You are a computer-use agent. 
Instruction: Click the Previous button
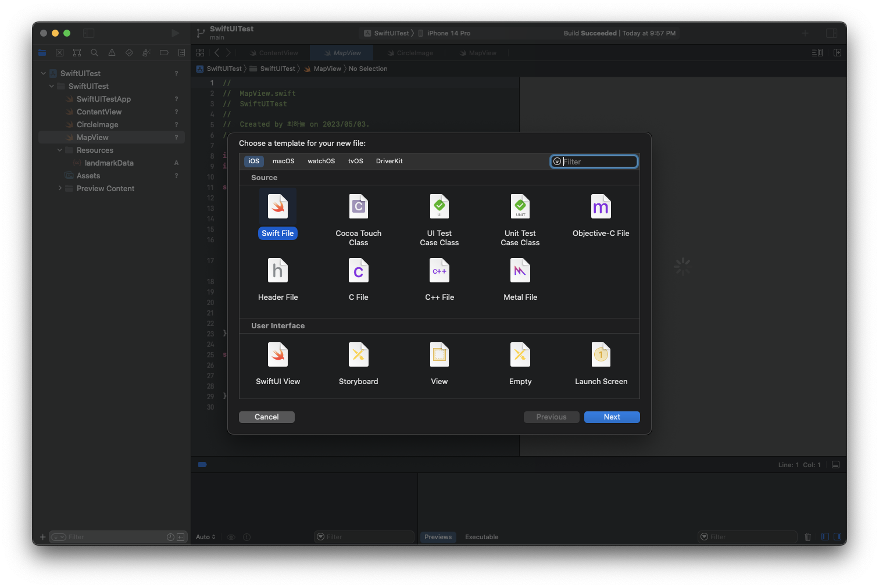click(552, 417)
